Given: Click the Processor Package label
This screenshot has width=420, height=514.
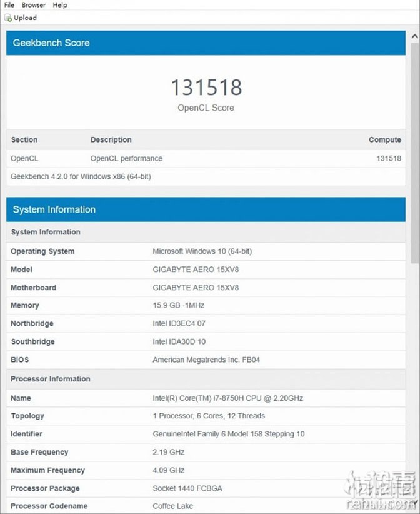Looking at the screenshot, I should [45, 488].
